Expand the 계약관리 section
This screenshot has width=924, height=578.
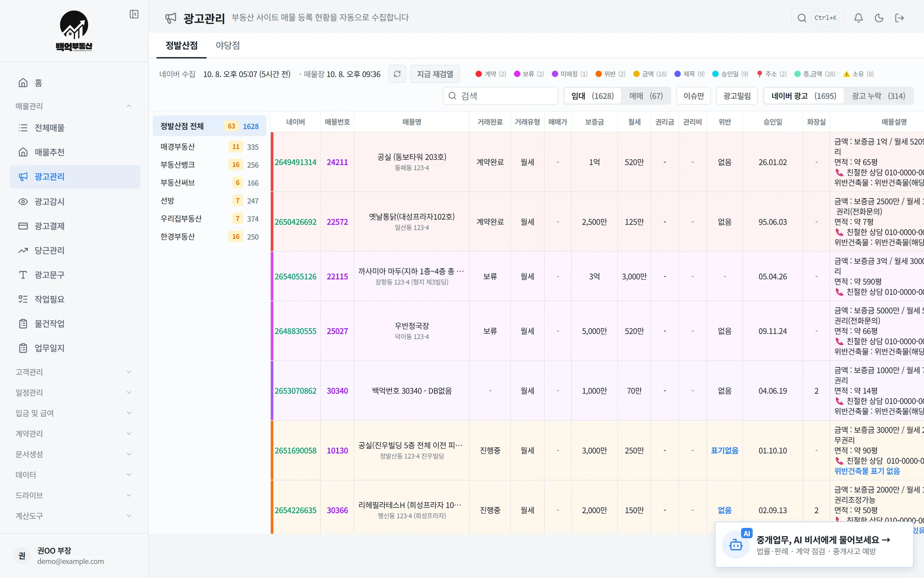(x=74, y=434)
